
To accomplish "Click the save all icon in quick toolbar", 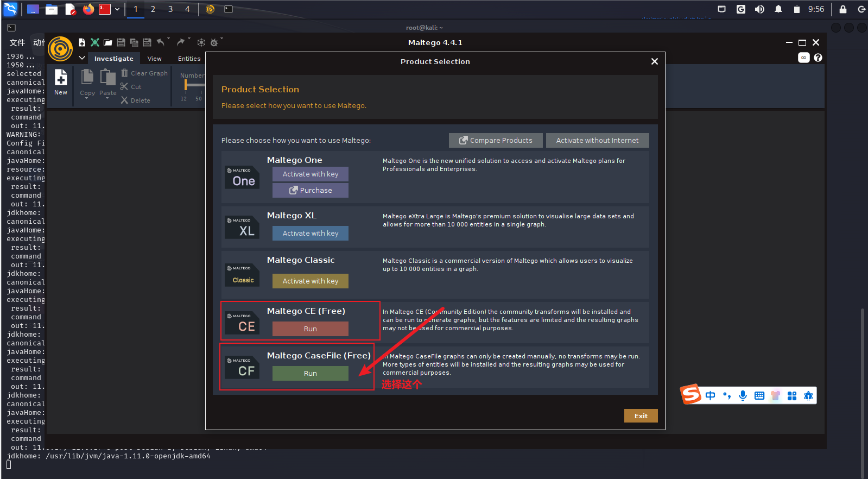I will point(134,42).
